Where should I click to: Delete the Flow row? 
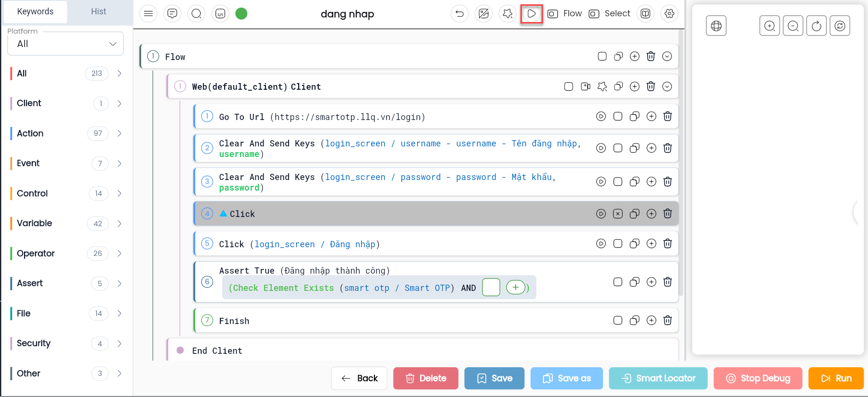(651, 56)
